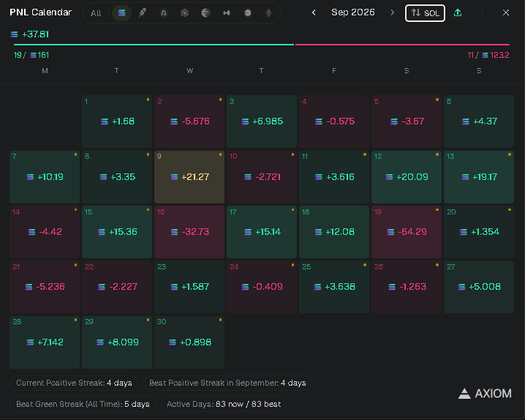Click the green share/export upload icon
Viewport: 525px width, 420px height.
coord(458,12)
